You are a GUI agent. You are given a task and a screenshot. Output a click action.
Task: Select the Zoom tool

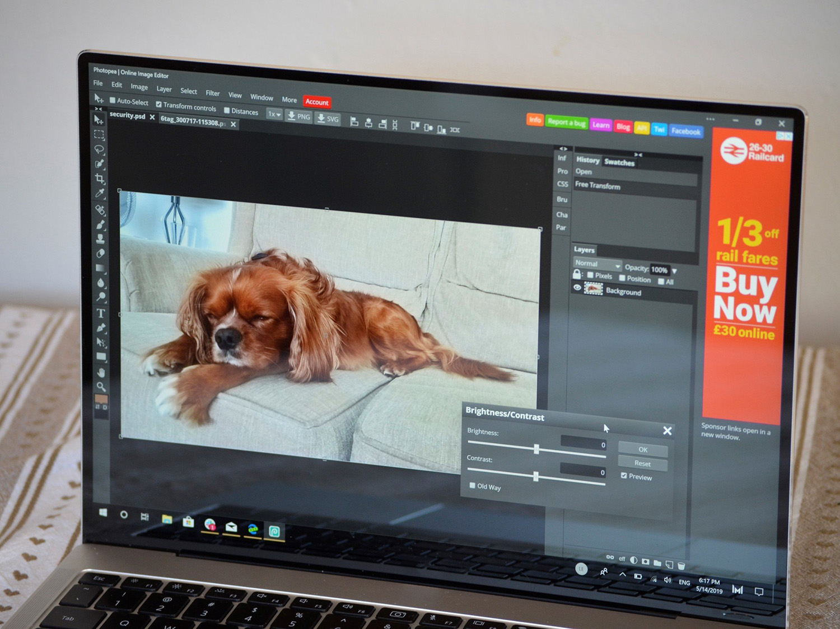[x=101, y=387]
